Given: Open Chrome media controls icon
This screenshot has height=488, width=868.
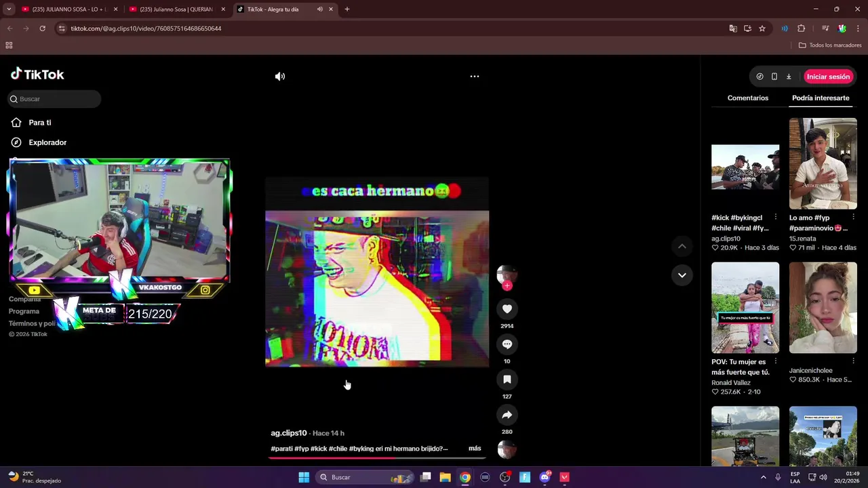Looking at the screenshot, I should point(825,28).
